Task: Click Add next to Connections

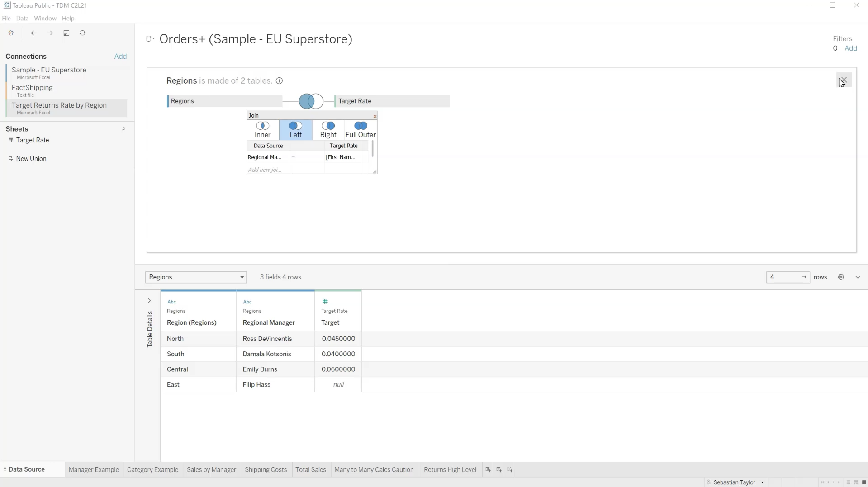Action: click(120, 57)
